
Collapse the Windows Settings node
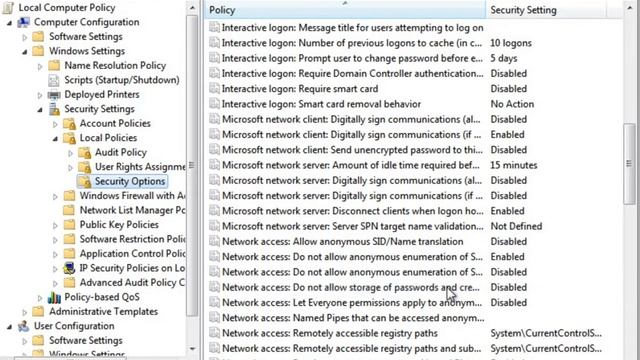pos(24,52)
